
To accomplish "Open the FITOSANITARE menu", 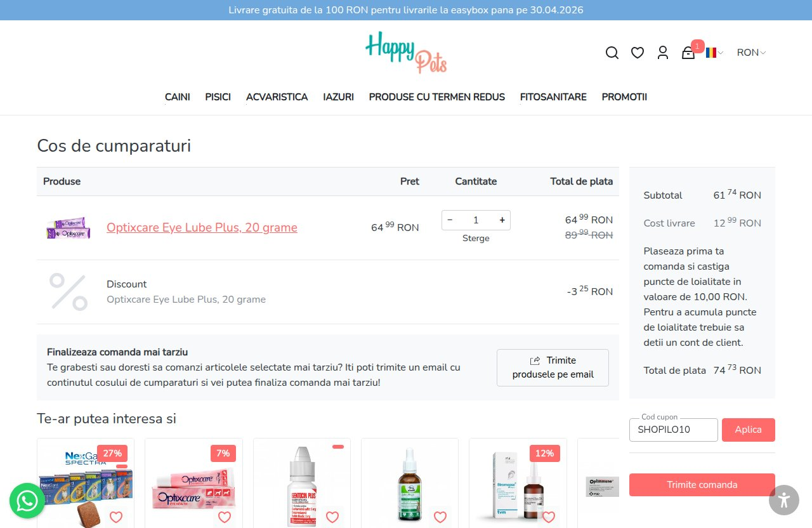I will [x=553, y=97].
